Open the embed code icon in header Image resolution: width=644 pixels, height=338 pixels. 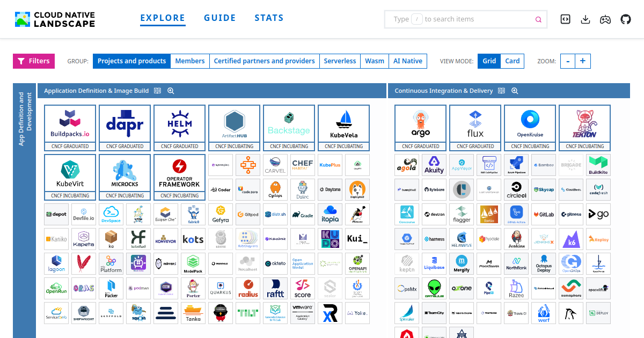[565, 19]
